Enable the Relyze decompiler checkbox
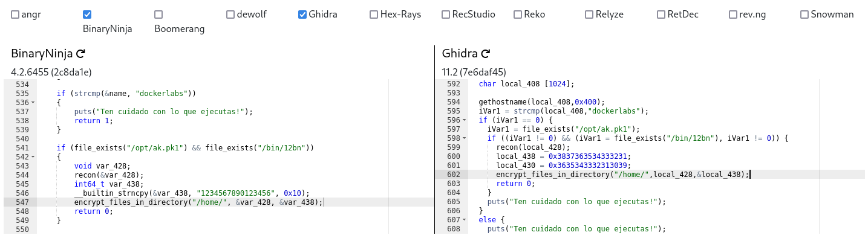 (x=589, y=14)
